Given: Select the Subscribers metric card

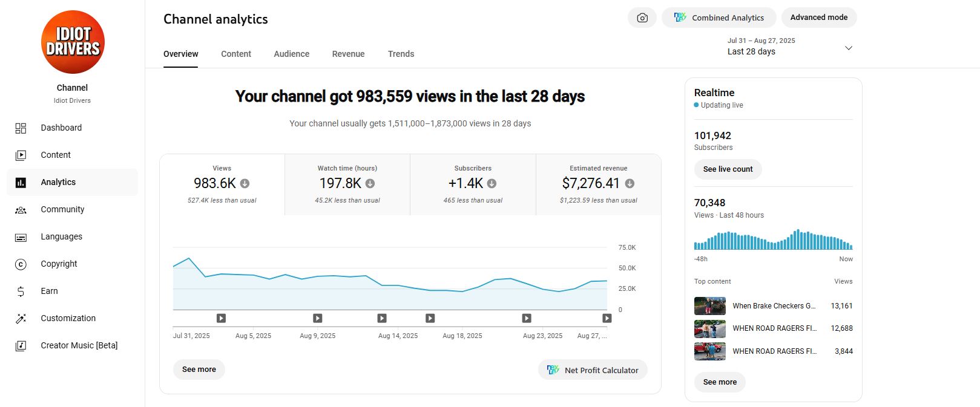Looking at the screenshot, I should point(473,184).
